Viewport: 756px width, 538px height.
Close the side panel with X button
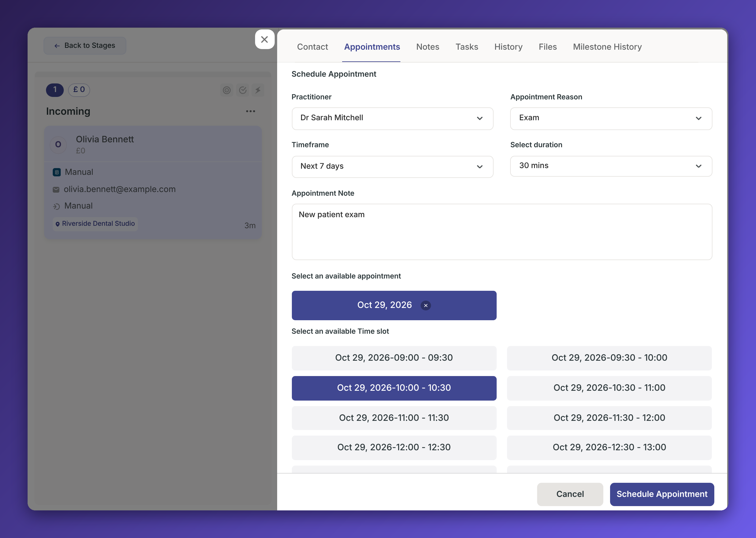(x=264, y=40)
